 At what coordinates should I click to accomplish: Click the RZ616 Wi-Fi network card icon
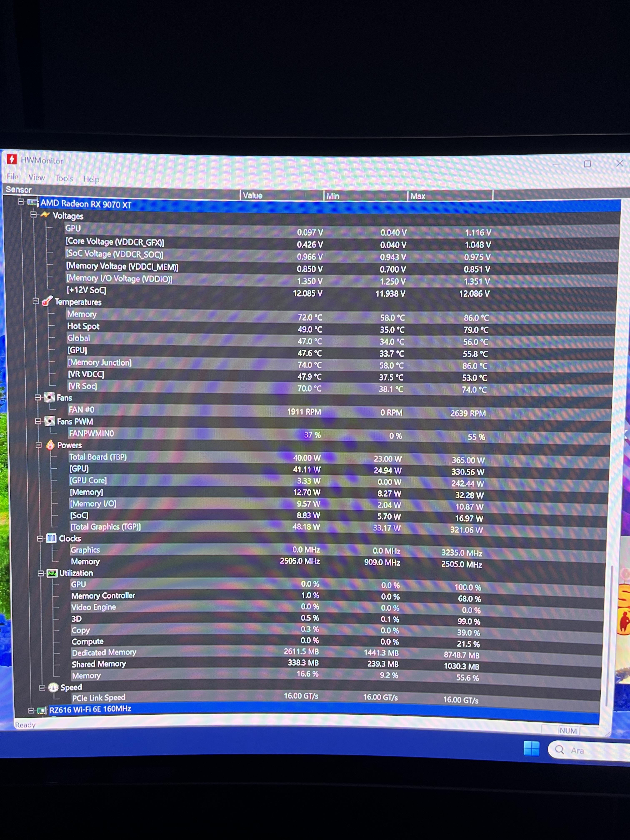click(42, 710)
